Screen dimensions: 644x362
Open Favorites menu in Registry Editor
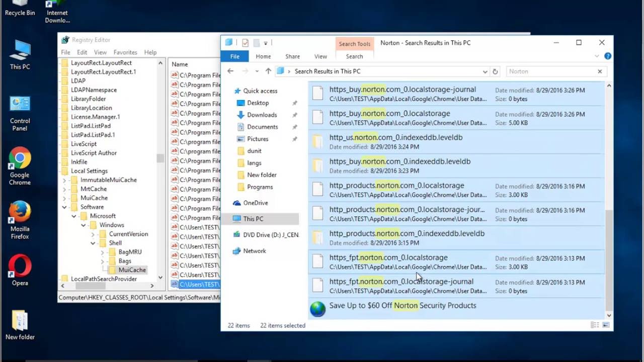tap(125, 52)
